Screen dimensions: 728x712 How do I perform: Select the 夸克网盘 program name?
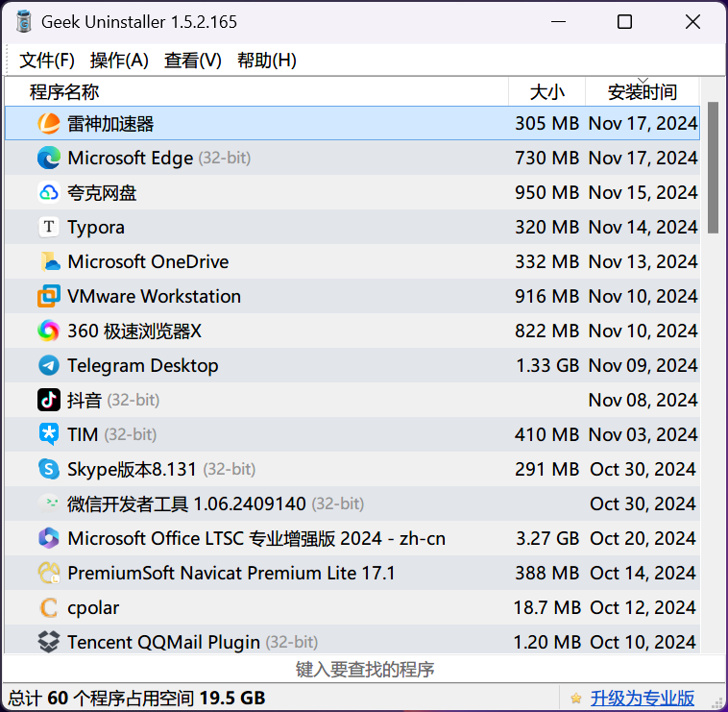point(102,193)
